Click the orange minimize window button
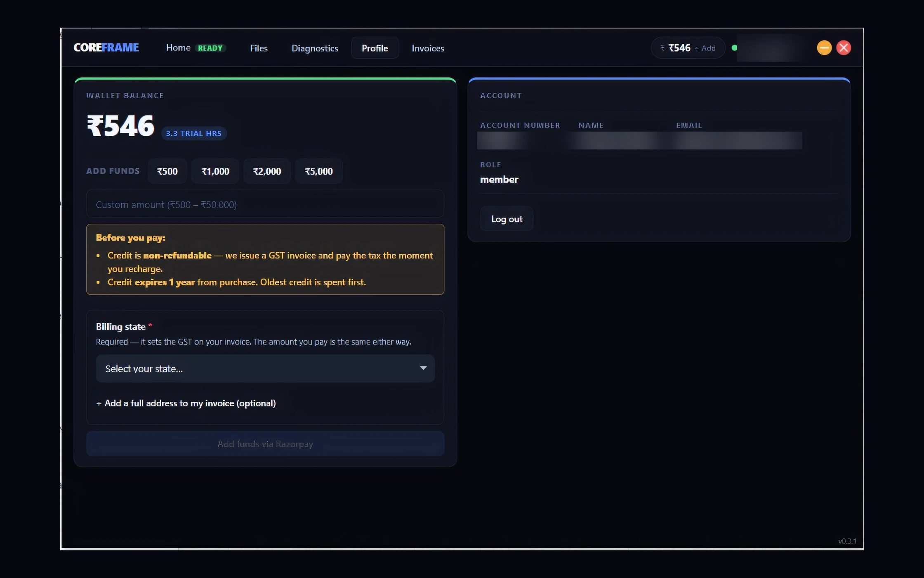Viewport: 924px width, 578px height. coord(824,48)
